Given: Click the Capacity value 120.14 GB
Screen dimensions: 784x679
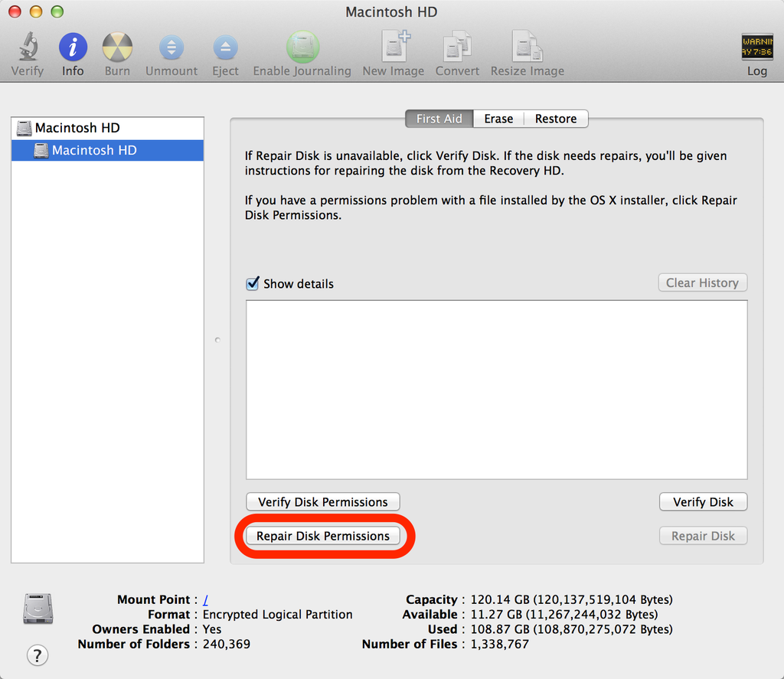Looking at the screenshot, I should [x=571, y=599].
